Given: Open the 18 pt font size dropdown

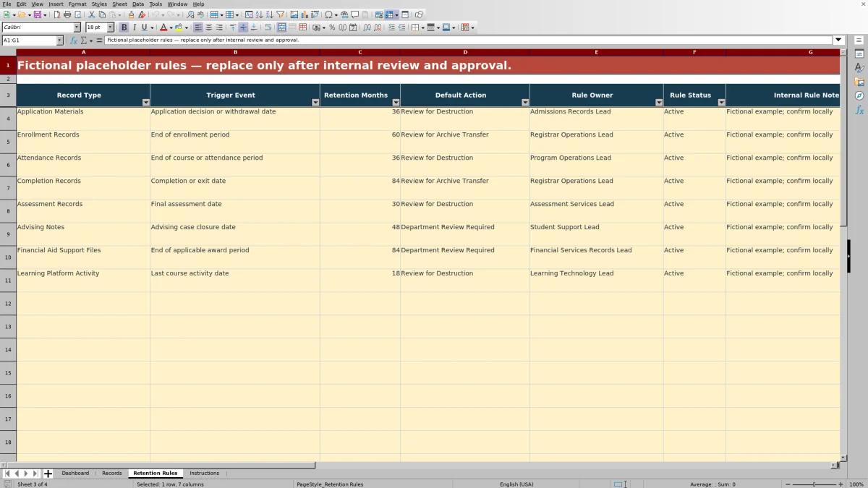Looking at the screenshot, I should [111, 27].
